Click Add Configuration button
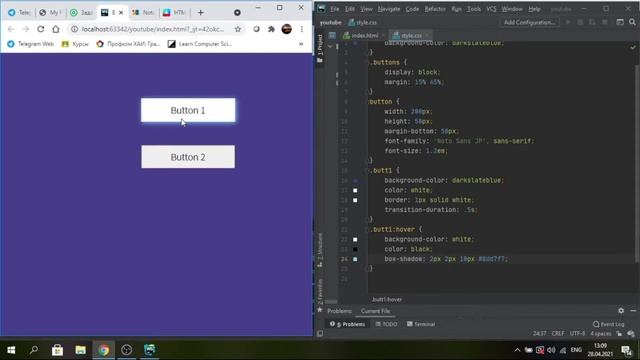Image resolution: width=640 pixels, height=360 pixels. coord(529,22)
